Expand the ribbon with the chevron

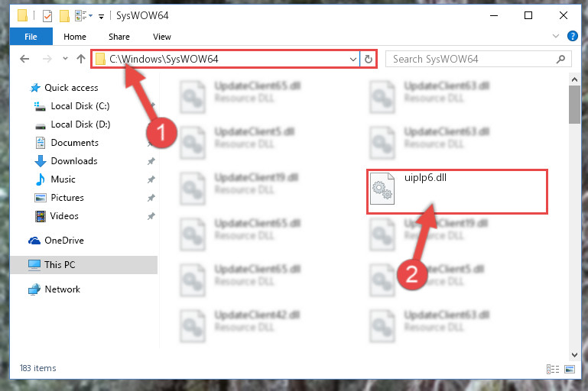click(556, 36)
